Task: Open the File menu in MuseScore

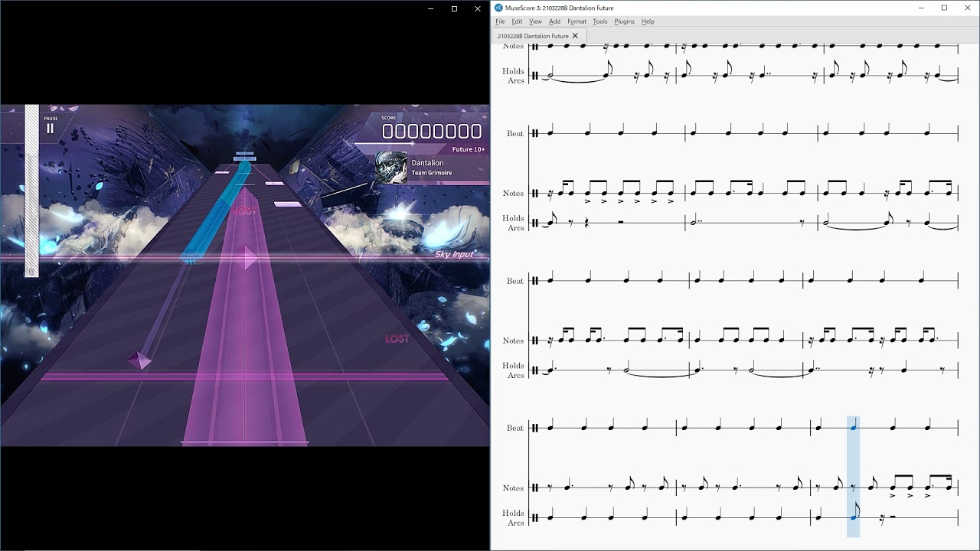Action: [x=500, y=21]
